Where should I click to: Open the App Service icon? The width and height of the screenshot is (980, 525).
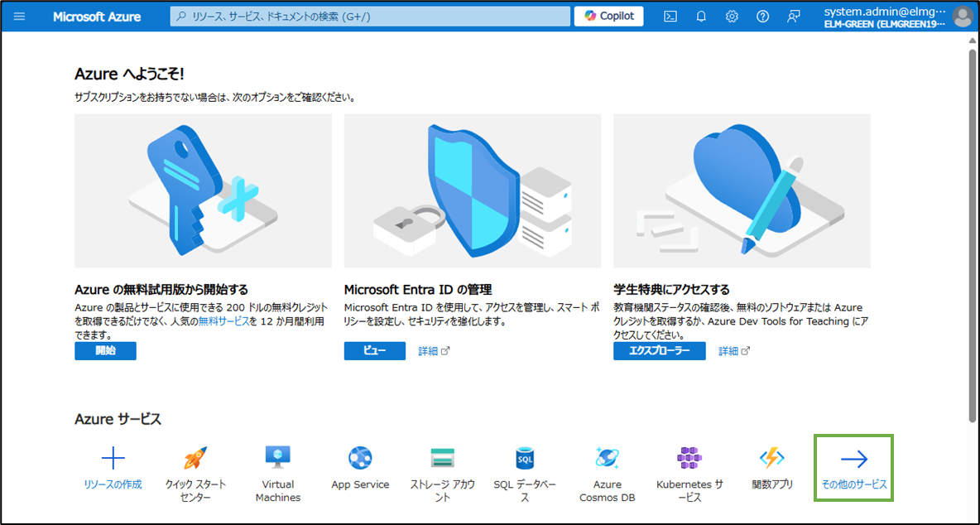click(361, 459)
